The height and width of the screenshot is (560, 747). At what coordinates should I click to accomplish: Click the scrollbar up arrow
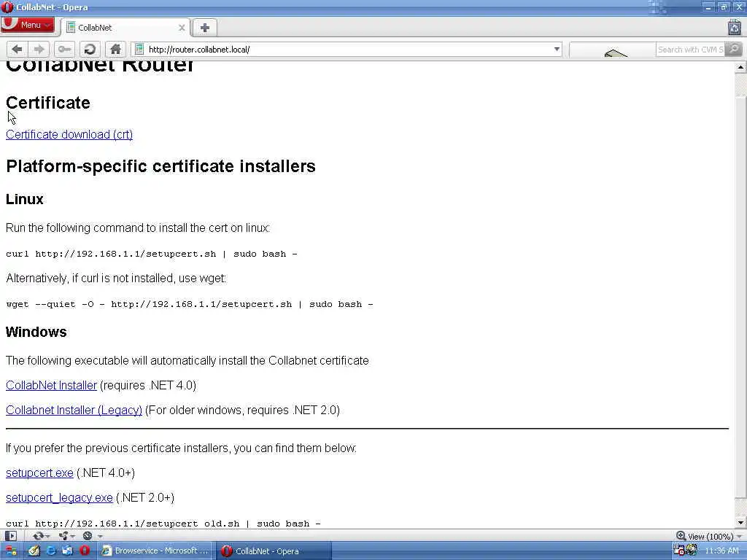(740, 67)
